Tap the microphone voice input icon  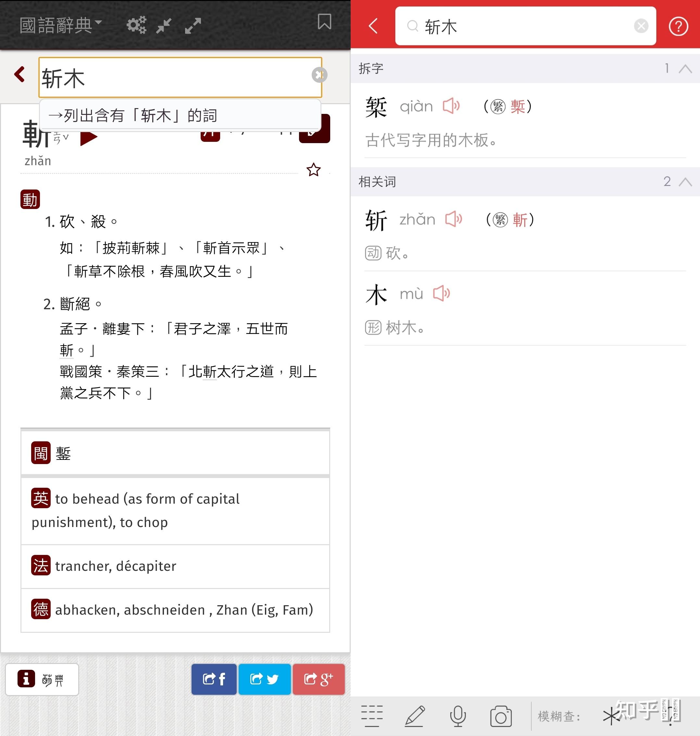(457, 716)
